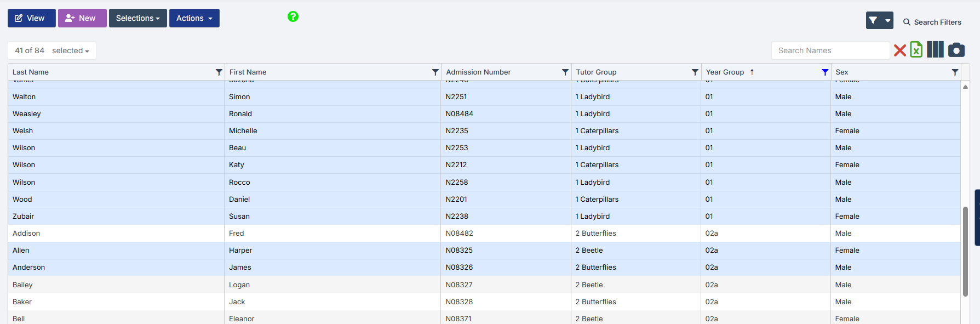The width and height of the screenshot is (980, 324).
Task: Click the View button
Action: pos(31,18)
